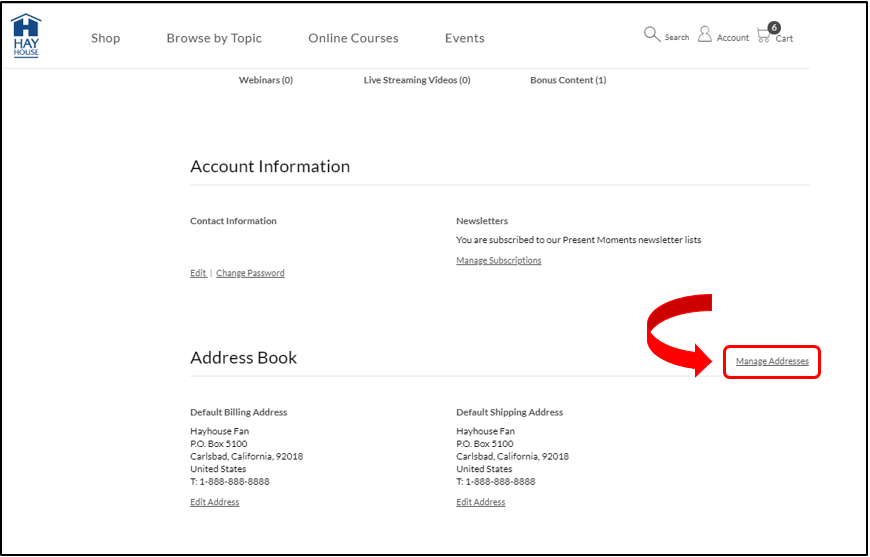Click Edit under Contact Information
Screen dimensions: 870x557
[198, 273]
